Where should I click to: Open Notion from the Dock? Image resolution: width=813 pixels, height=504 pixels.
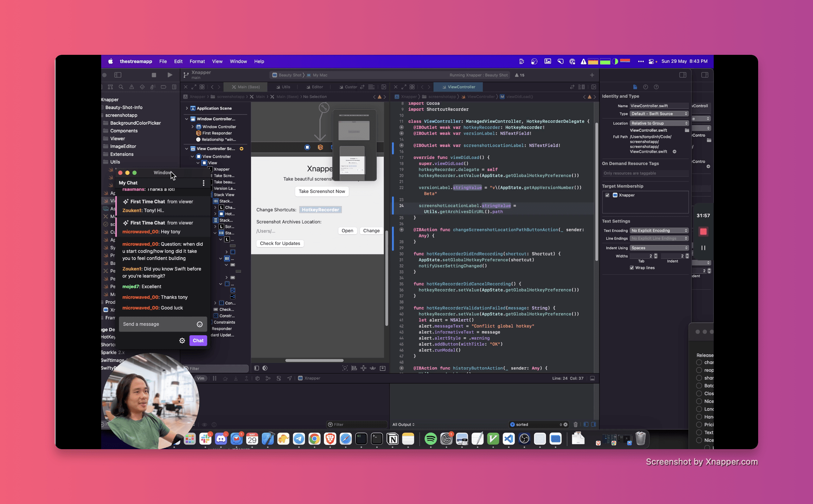tap(392, 439)
